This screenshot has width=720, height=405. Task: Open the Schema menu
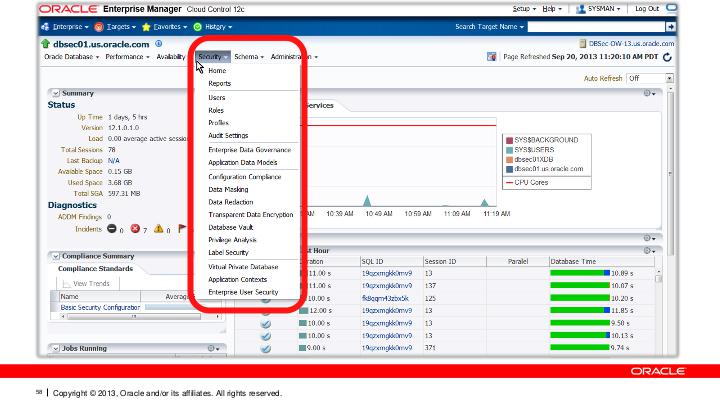tap(249, 57)
